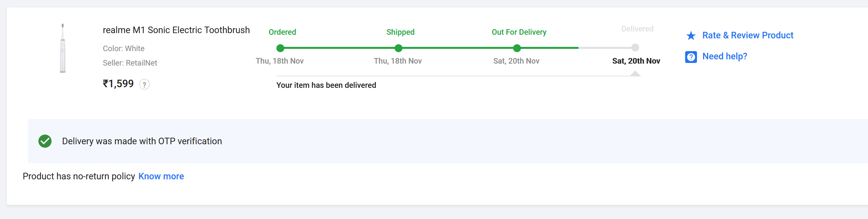
Task: Open the realme M1 Sonic Electric Toothbrush title
Action: [x=176, y=30]
